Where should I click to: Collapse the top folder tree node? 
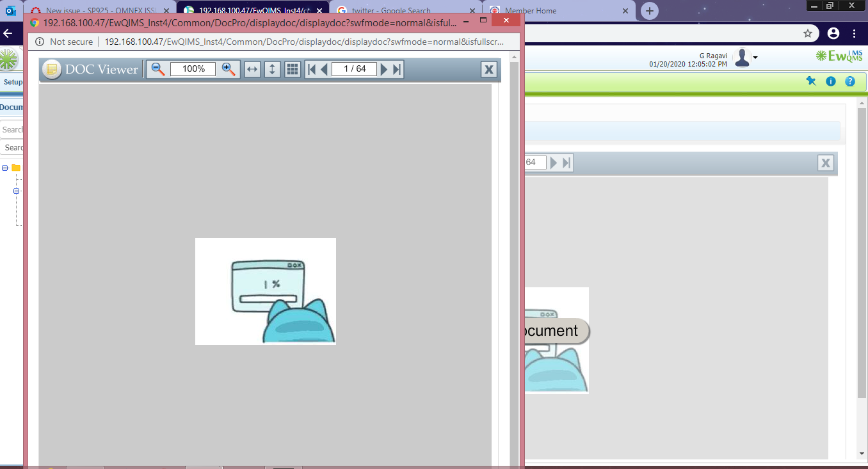[5, 168]
